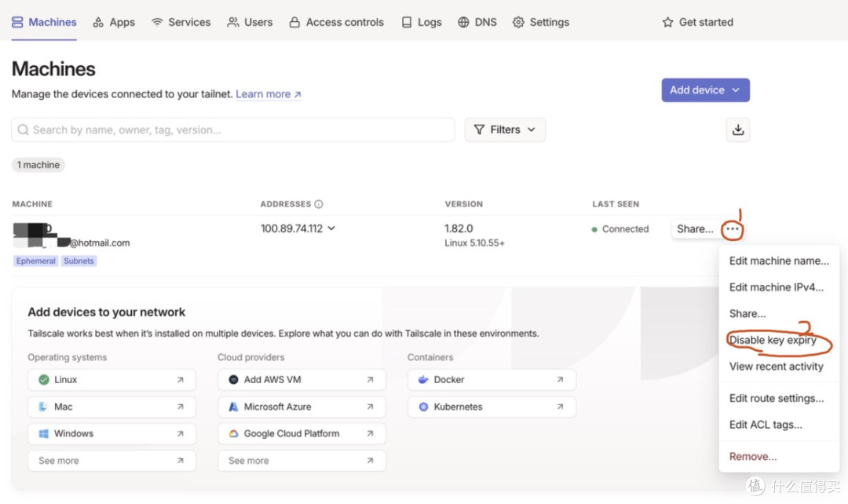Click the download/export icon button
This screenshot has height=504, width=848.
pos(737,130)
